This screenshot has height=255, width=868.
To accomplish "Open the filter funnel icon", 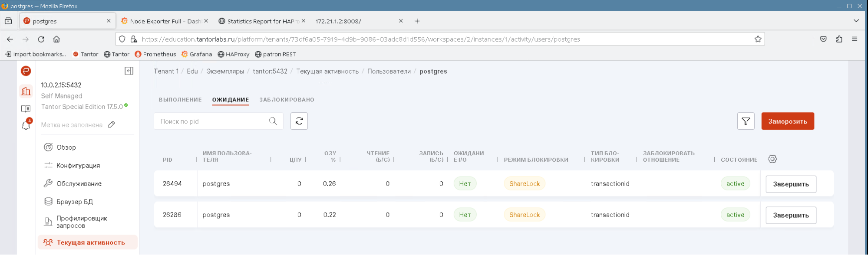I will tap(745, 121).
